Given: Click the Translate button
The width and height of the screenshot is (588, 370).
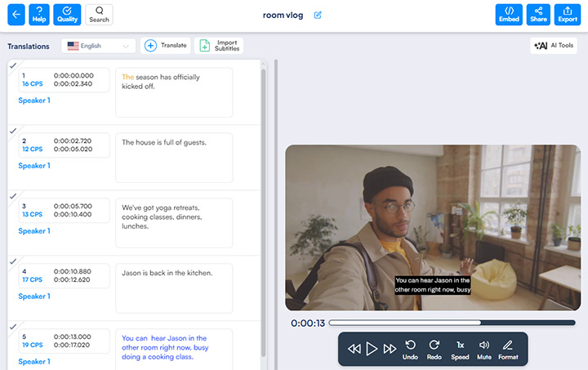Looking at the screenshot, I should coord(166,46).
